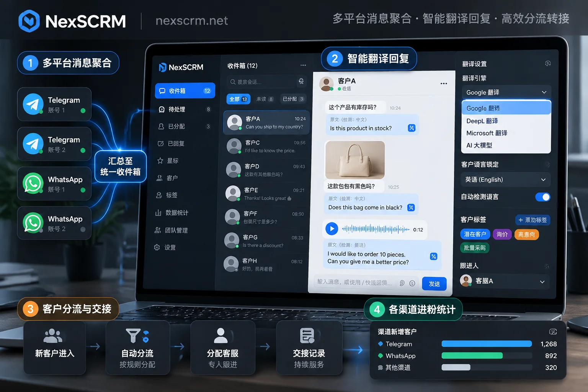Click the NexSCRM logo in the app sidebar
Screen dimensions: 588x392
coord(181,67)
